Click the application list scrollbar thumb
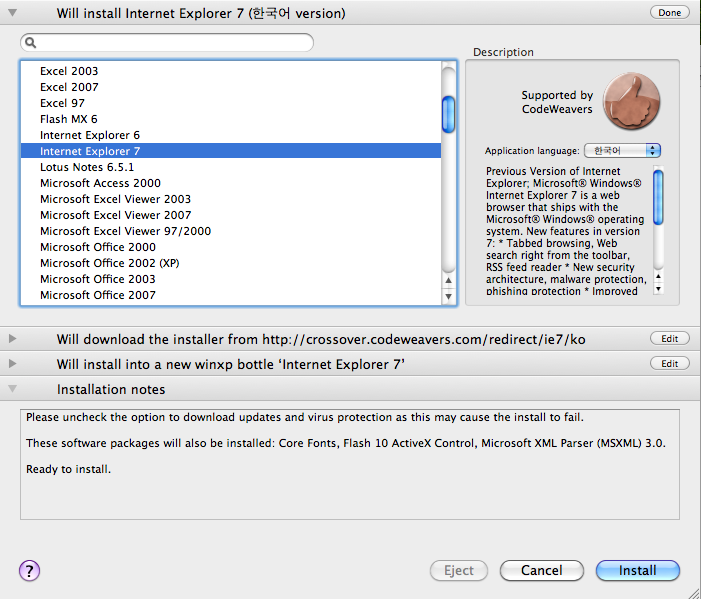The height and width of the screenshot is (599, 701). coord(448,114)
